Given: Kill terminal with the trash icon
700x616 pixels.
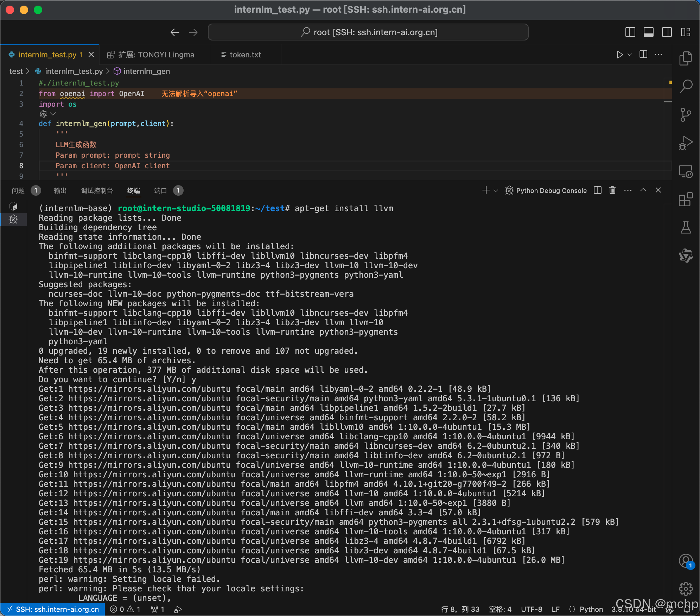Looking at the screenshot, I should pos(612,190).
